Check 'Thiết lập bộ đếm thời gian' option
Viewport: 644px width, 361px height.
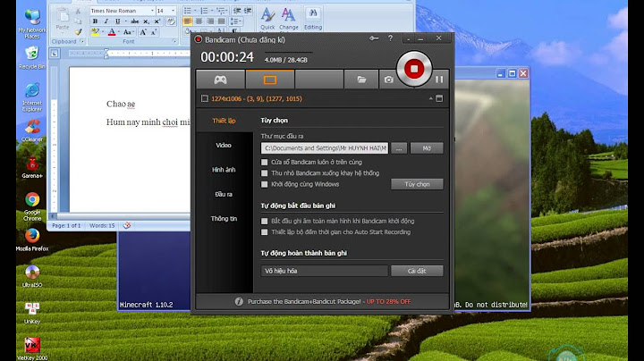click(x=265, y=232)
